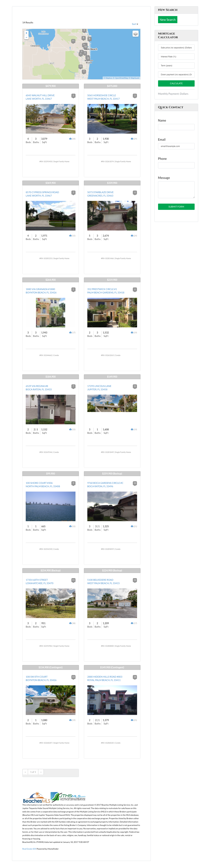This screenshot has width=209, height=868.
Task: Open 8570 Cypress Springs Road listing link
Action: [42, 192]
